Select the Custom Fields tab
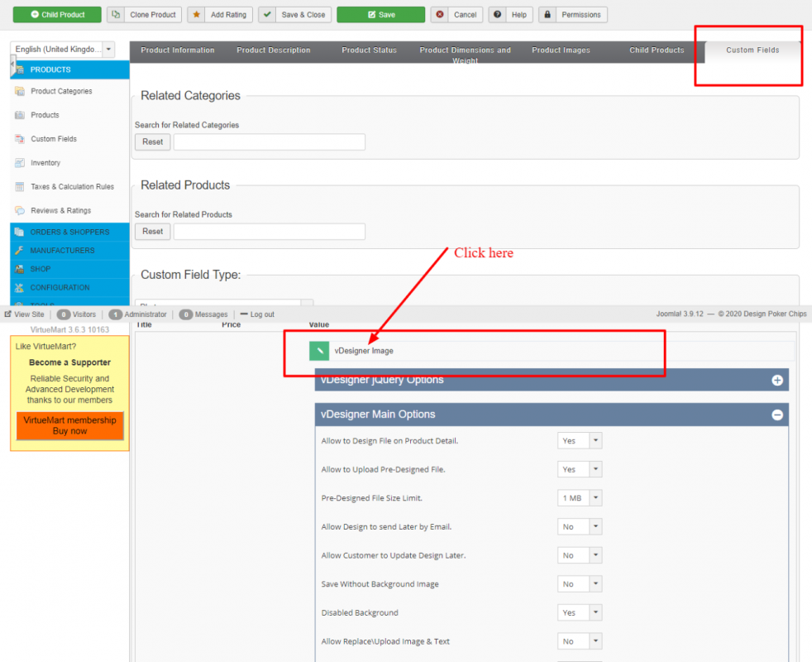The width and height of the screenshot is (812, 662). (x=752, y=50)
